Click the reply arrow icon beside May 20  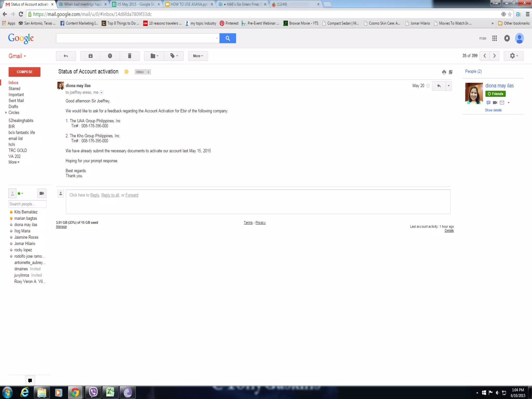(439, 86)
